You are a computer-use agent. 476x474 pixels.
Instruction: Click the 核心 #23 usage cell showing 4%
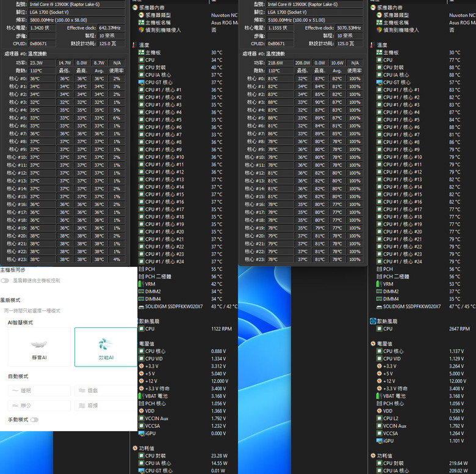point(117,260)
